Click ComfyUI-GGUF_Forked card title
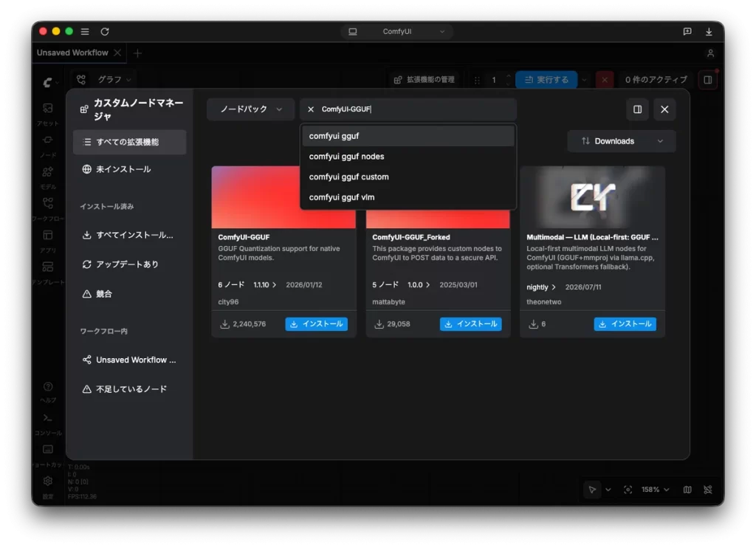The width and height of the screenshot is (756, 548). [x=410, y=237]
